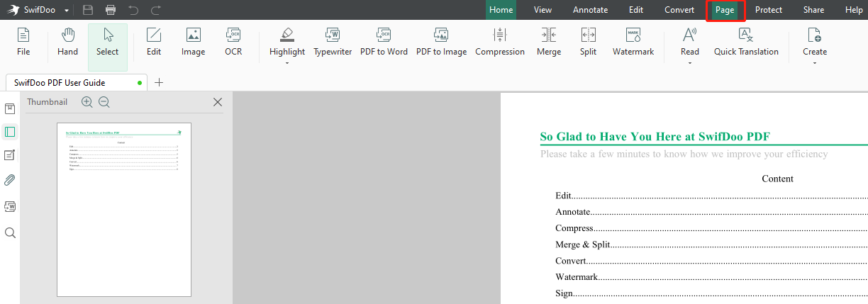This screenshot has height=304, width=868.
Task: Expand the Create dropdown arrow
Action: (x=814, y=63)
